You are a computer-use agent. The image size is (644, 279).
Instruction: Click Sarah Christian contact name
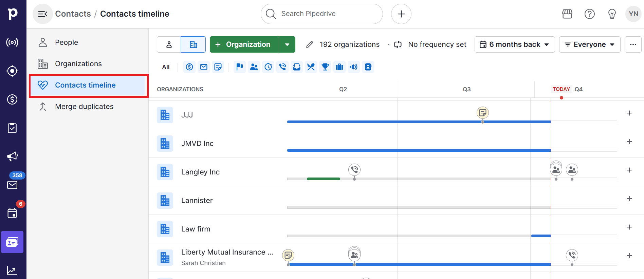click(x=203, y=263)
